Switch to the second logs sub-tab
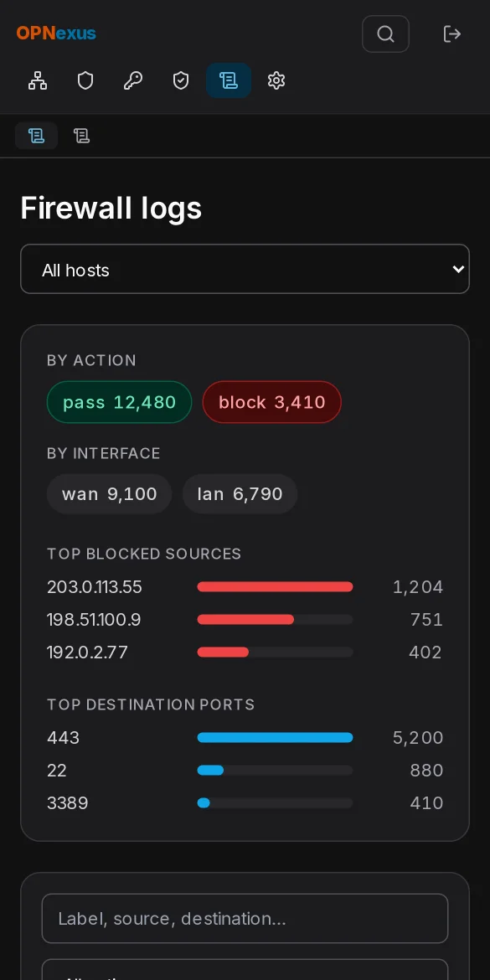The width and height of the screenshot is (490, 980). [x=81, y=136]
